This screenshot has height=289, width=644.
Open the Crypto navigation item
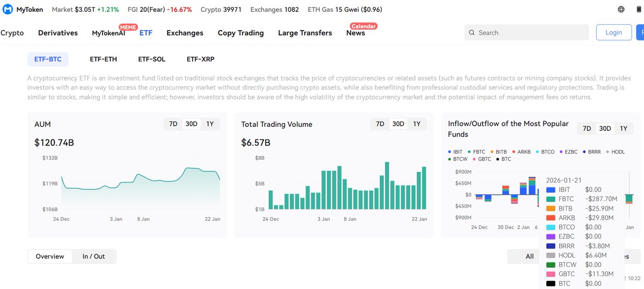pos(12,33)
